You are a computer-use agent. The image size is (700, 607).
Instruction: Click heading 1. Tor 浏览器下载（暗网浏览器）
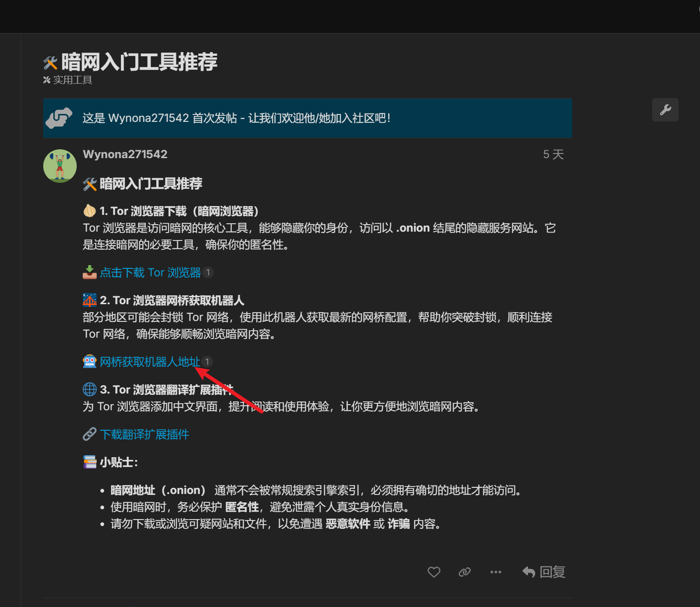click(x=179, y=211)
